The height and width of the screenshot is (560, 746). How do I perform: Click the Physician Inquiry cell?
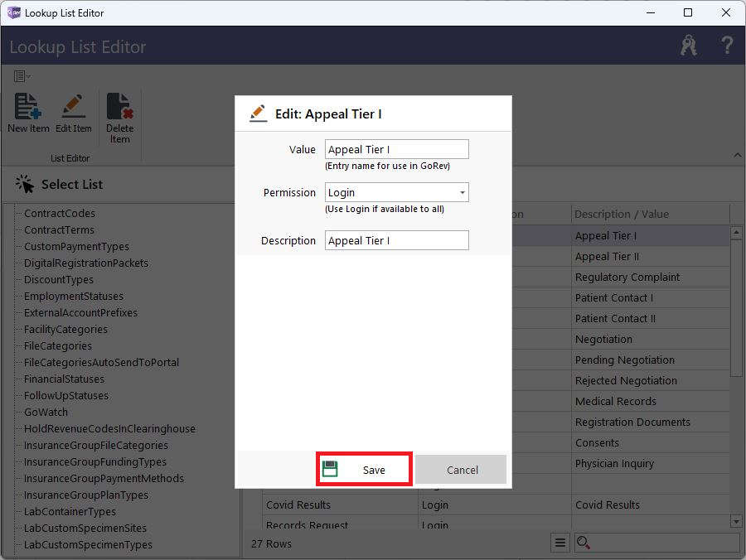point(650,464)
